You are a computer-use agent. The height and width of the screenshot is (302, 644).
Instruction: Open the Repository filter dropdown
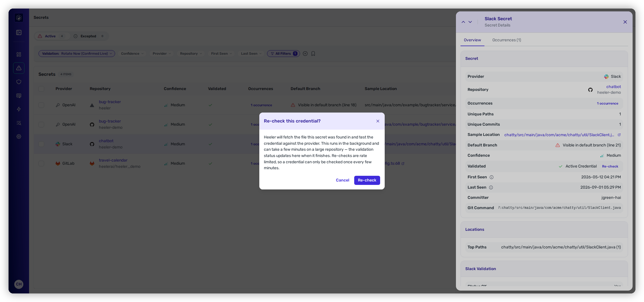pos(191,54)
